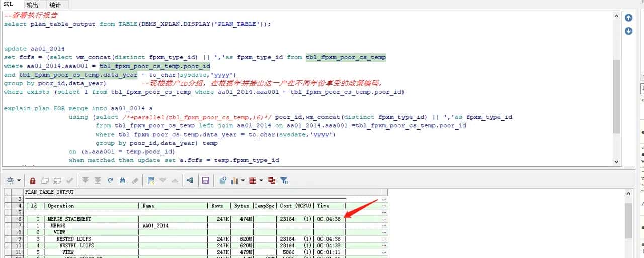Click the 'Operation' header text in row 4
This screenshot has height=258, width=644.
(x=61, y=206)
